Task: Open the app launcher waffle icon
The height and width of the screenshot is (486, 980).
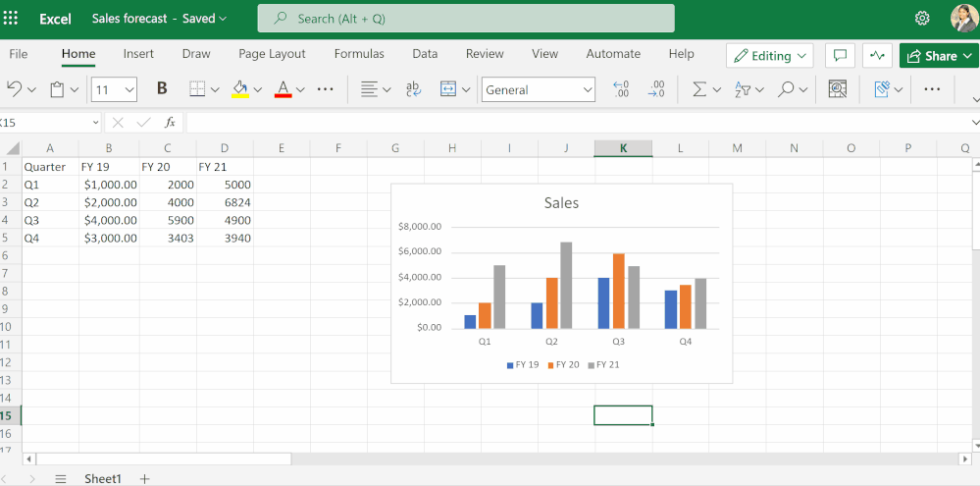Action: pyautogui.click(x=11, y=18)
